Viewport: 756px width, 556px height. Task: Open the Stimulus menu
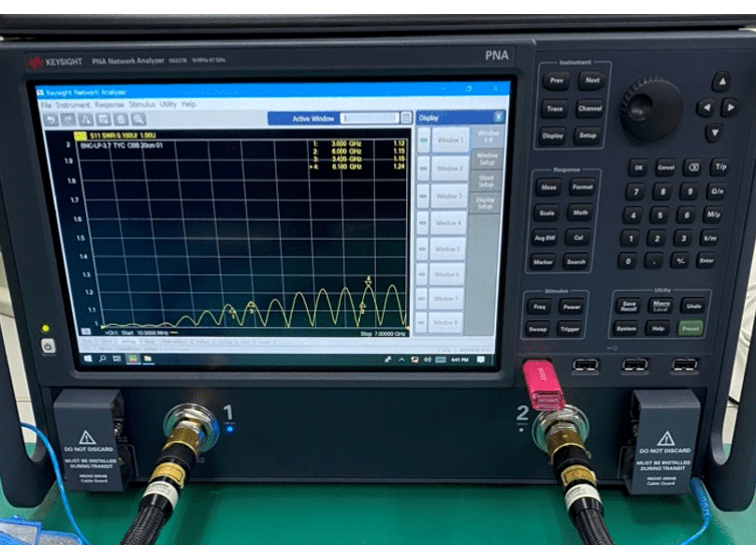coord(142,104)
